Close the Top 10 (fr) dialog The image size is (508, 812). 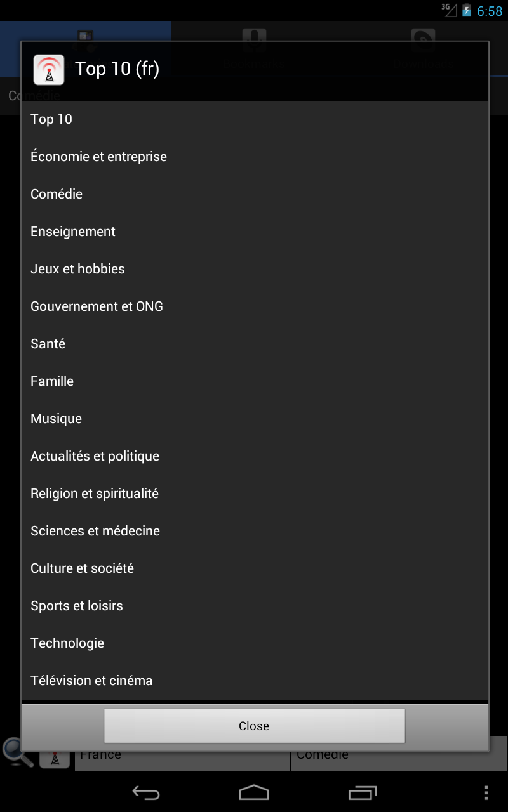pos(254,726)
